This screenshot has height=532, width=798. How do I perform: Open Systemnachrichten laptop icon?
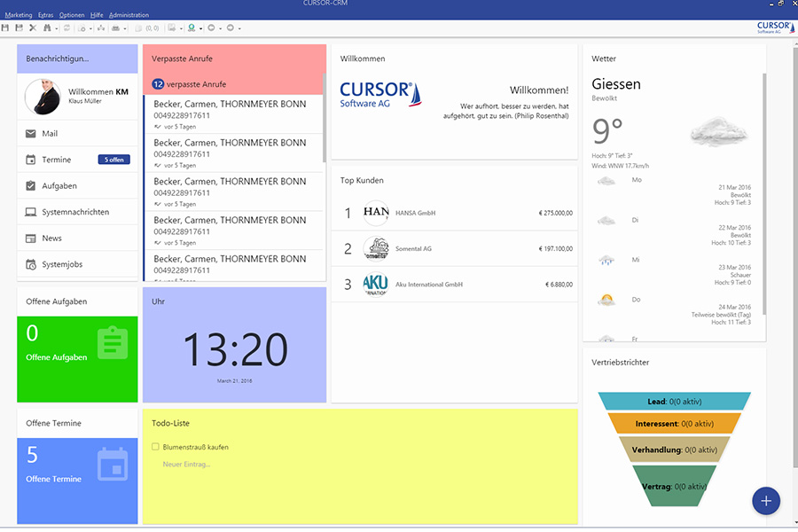click(31, 212)
